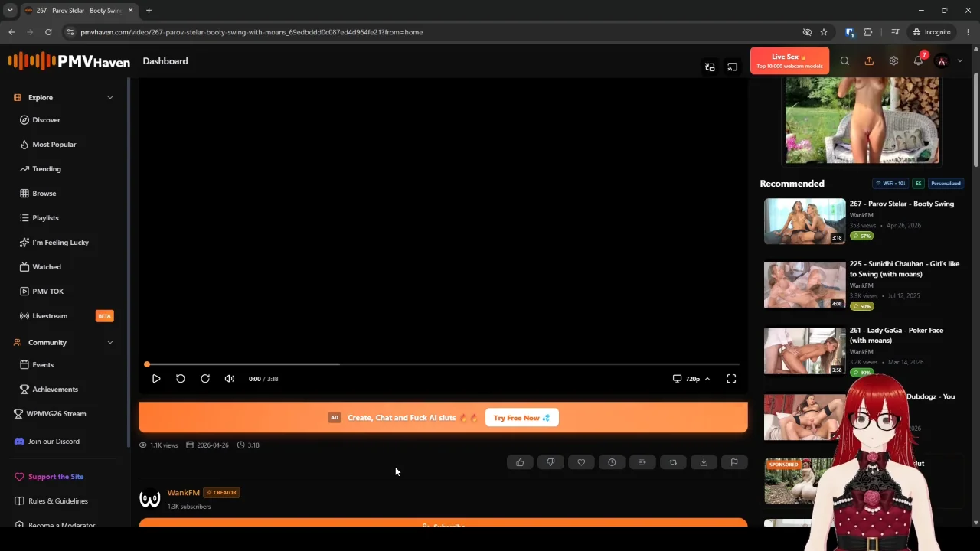
Task: Open the account avatar menu chevron
Action: point(960,61)
